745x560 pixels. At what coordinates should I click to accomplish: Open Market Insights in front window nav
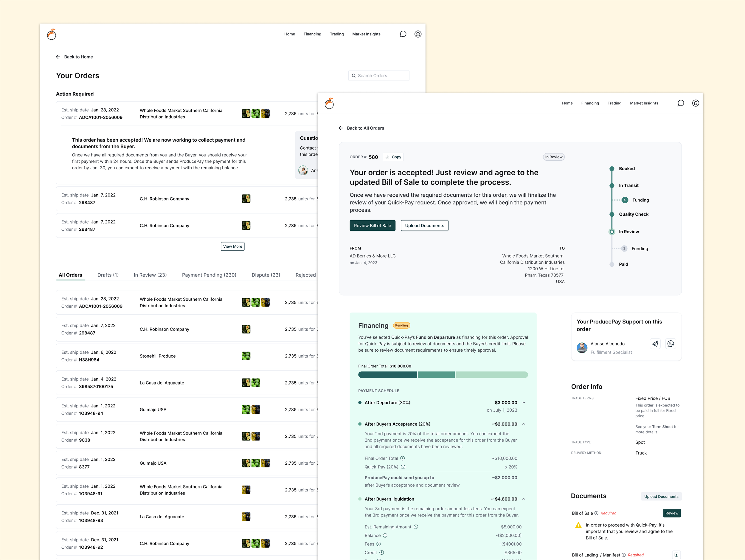pos(644,103)
